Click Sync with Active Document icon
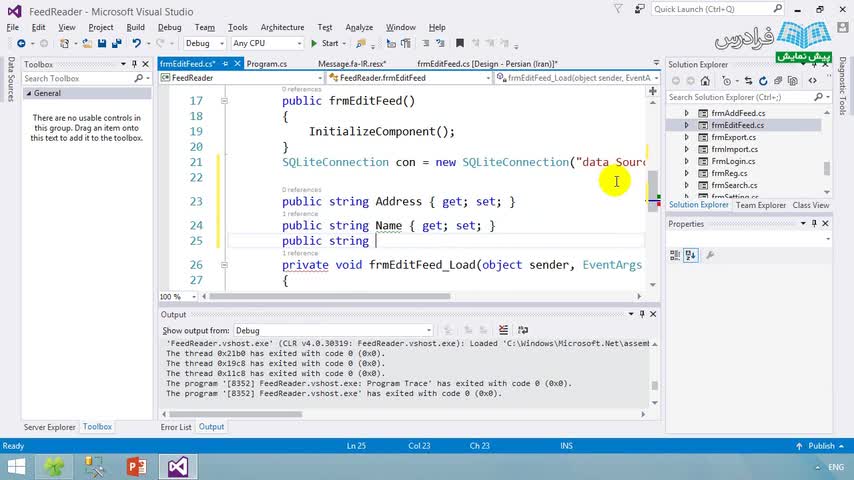This screenshot has height=480, width=854. (748, 81)
